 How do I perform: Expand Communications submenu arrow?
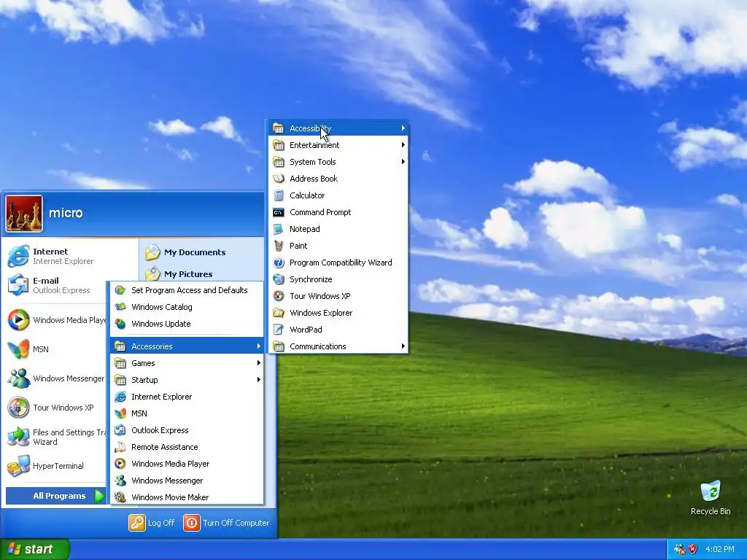[x=403, y=346]
